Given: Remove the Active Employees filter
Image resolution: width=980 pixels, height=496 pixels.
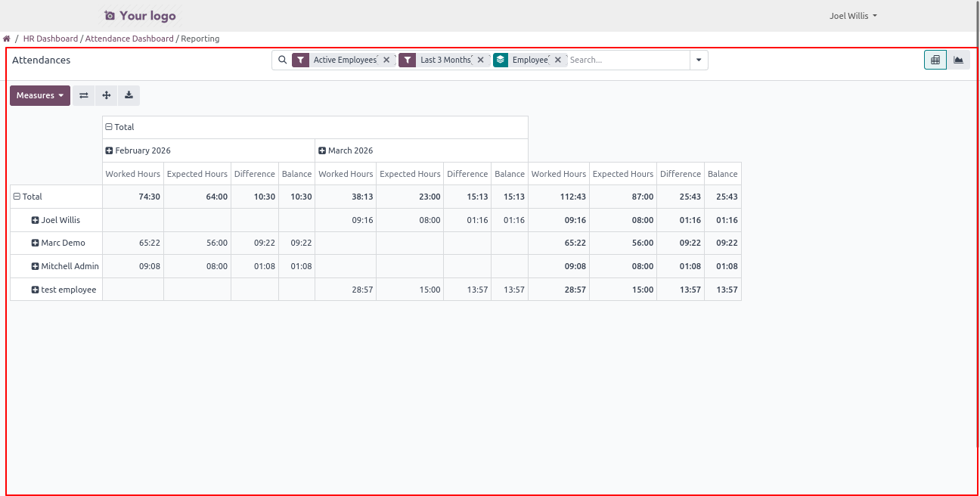Looking at the screenshot, I should point(386,60).
